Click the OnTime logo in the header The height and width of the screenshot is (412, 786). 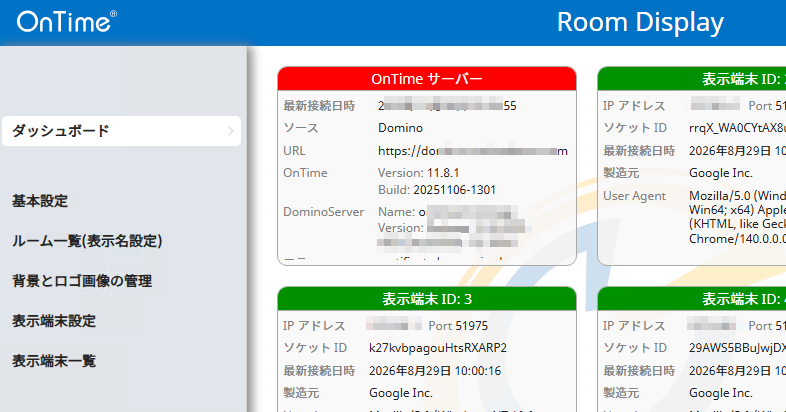[x=67, y=22]
